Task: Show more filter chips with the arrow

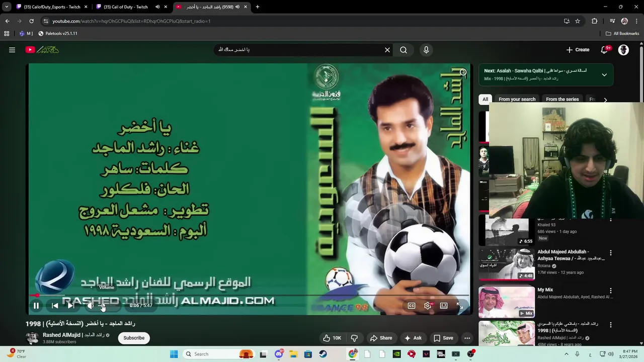Action: tap(605, 100)
